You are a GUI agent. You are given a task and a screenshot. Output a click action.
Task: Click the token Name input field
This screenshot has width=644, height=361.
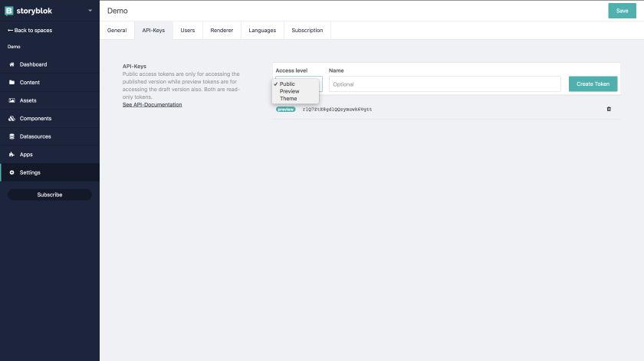pos(445,84)
